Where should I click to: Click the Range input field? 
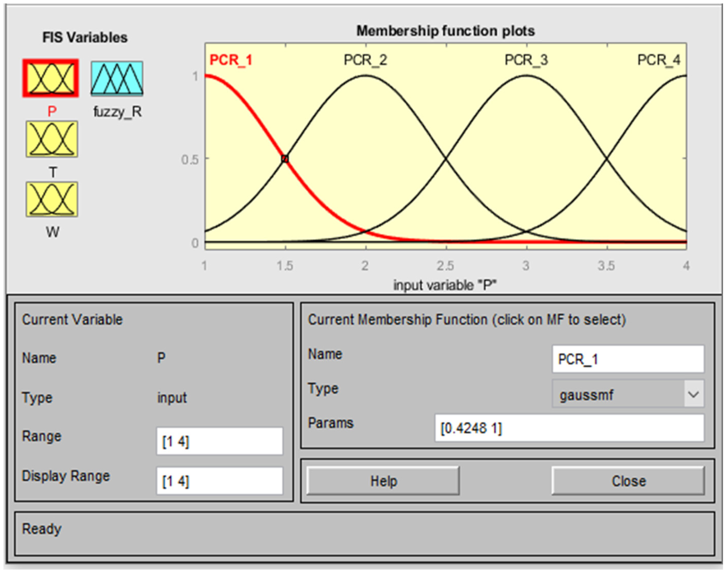click(x=219, y=441)
